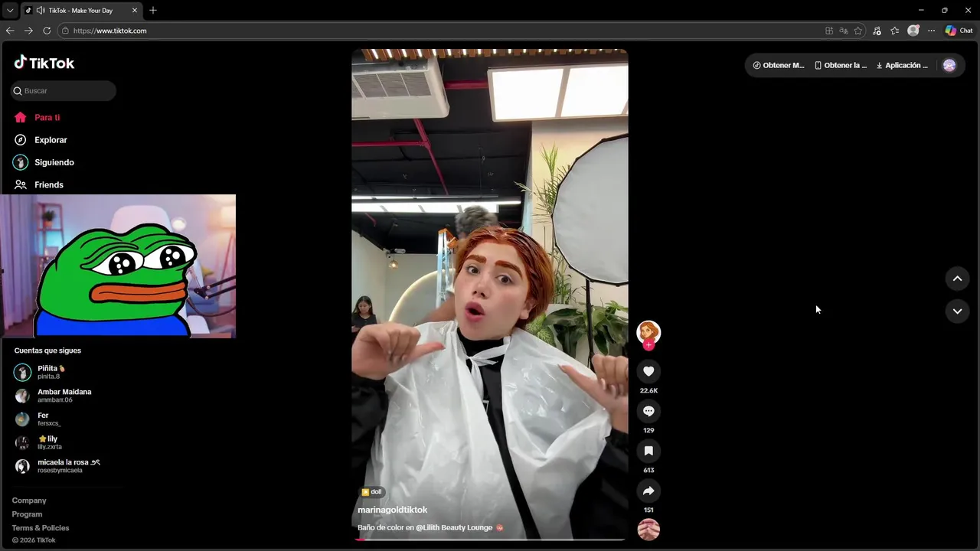Viewport: 980px width, 551px height.
Task: Seek using the video progress bar
Action: coord(490,540)
